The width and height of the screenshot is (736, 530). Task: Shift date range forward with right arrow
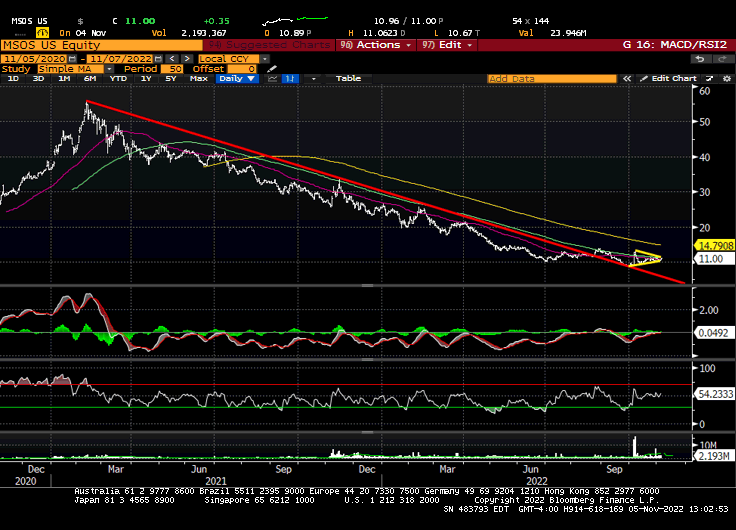pyautogui.click(x=187, y=59)
